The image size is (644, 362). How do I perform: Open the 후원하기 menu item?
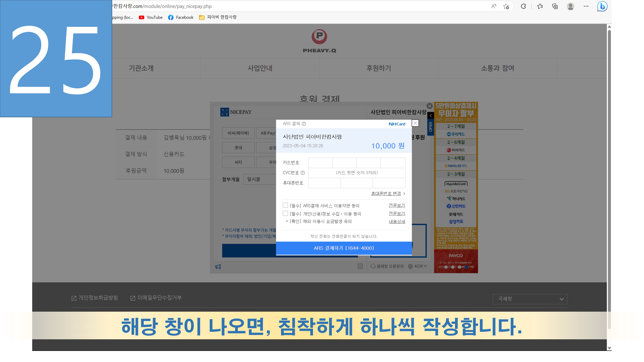(x=379, y=68)
